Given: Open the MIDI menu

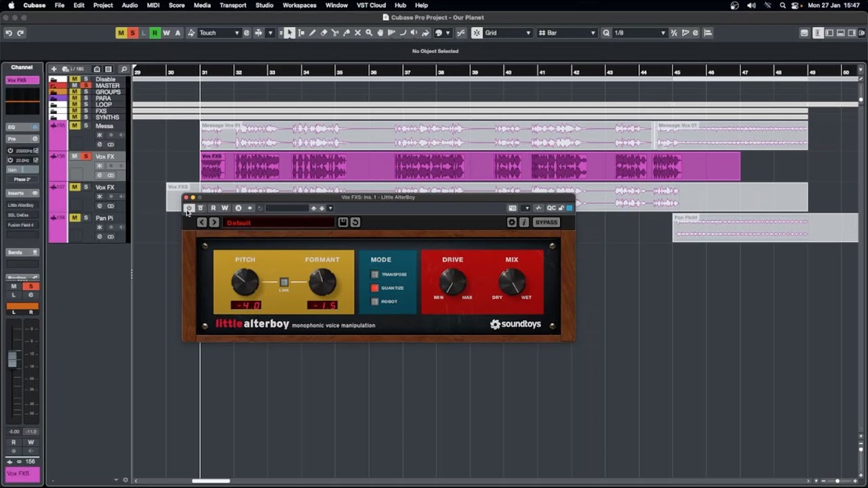Looking at the screenshot, I should tap(153, 5).
